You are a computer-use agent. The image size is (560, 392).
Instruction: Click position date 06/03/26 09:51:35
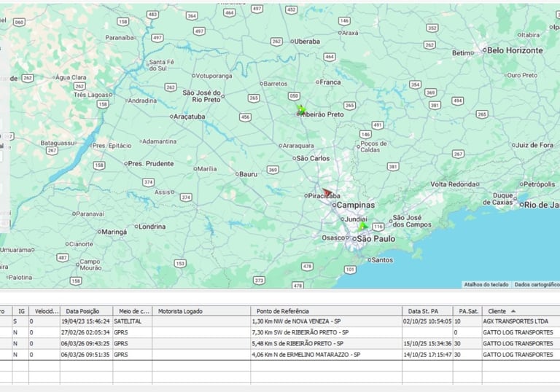click(x=85, y=355)
